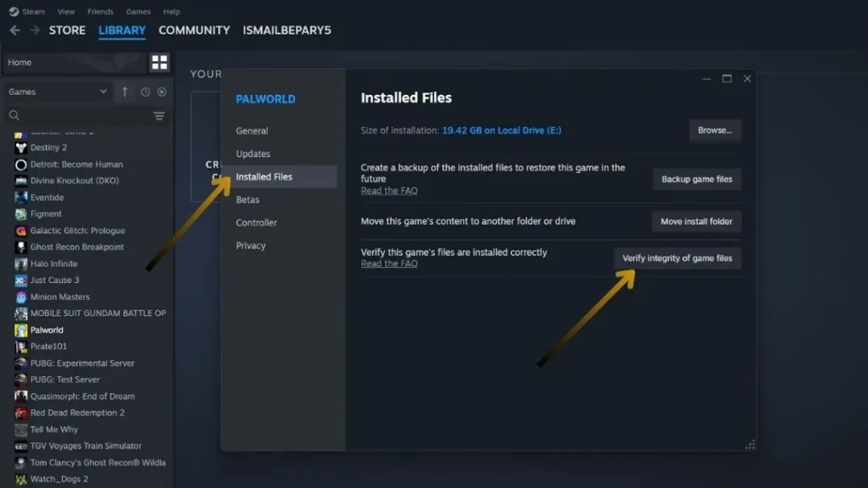Select Betas in Palworld properties
Image resolution: width=868 pixels, height=488 pixels.
[248, 200]
